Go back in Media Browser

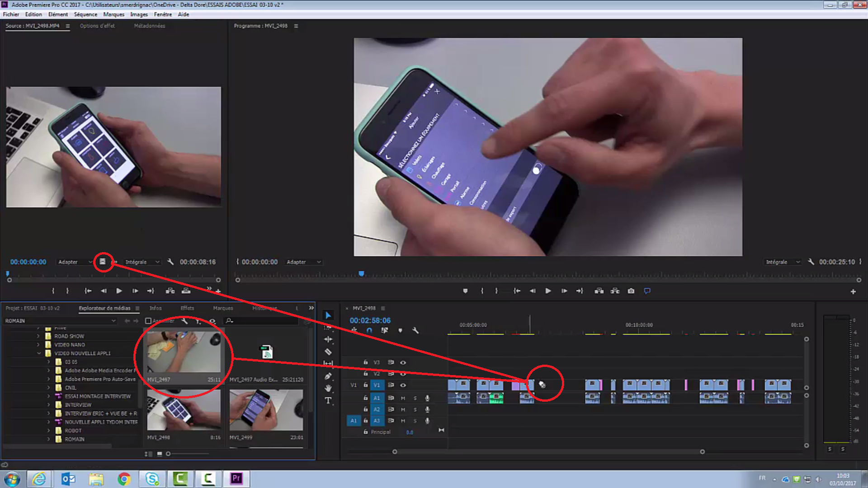pos(127,321)
